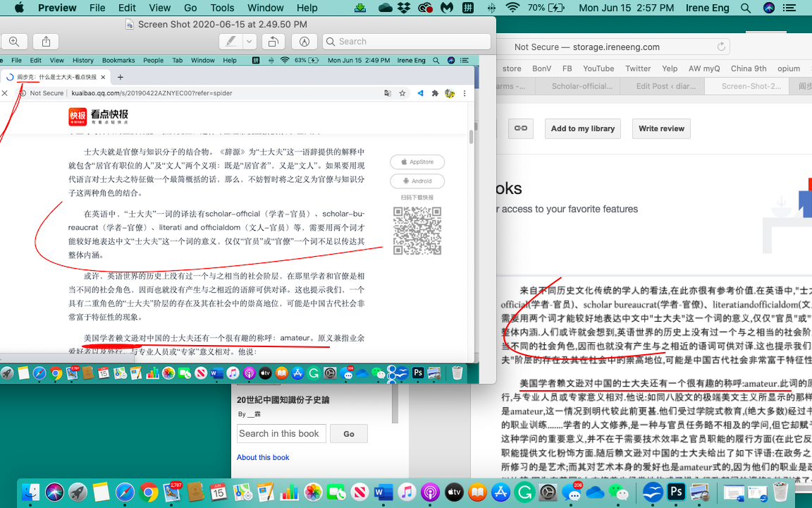Click the Write review button
The width and height of the screenshot is (812, 508).
coord(661,128)
